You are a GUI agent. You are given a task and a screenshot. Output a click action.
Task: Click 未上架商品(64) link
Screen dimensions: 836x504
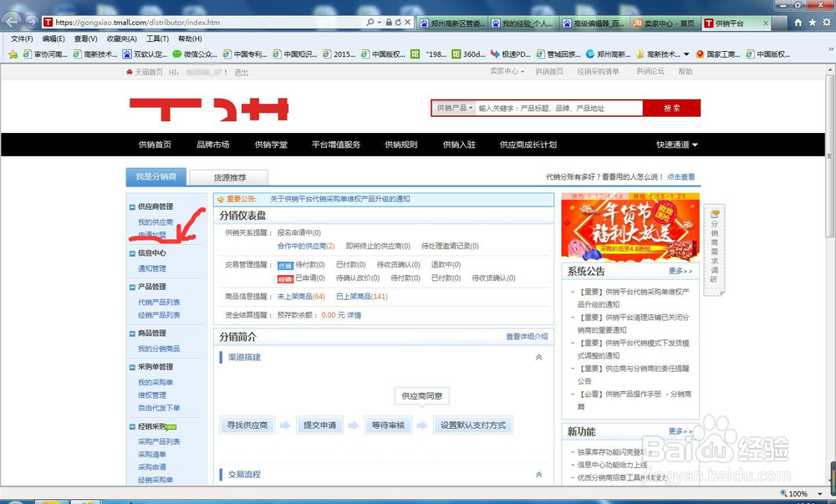[x=301, y=296]
